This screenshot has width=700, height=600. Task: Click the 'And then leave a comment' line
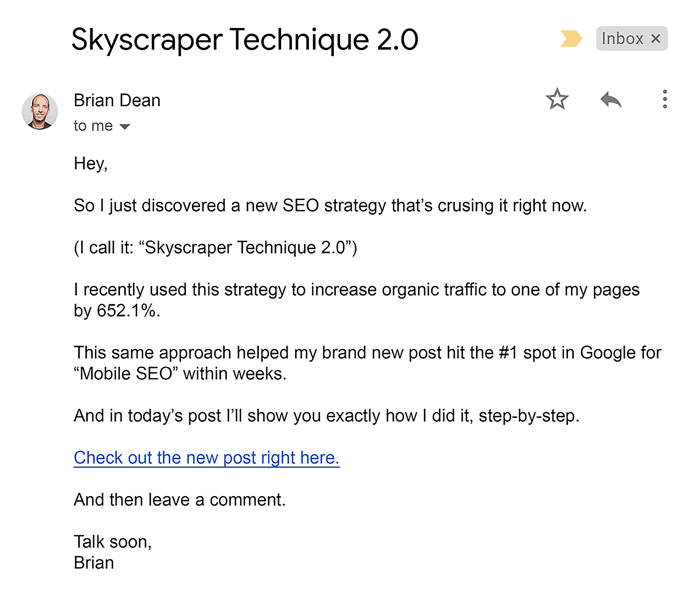[180, 500]
